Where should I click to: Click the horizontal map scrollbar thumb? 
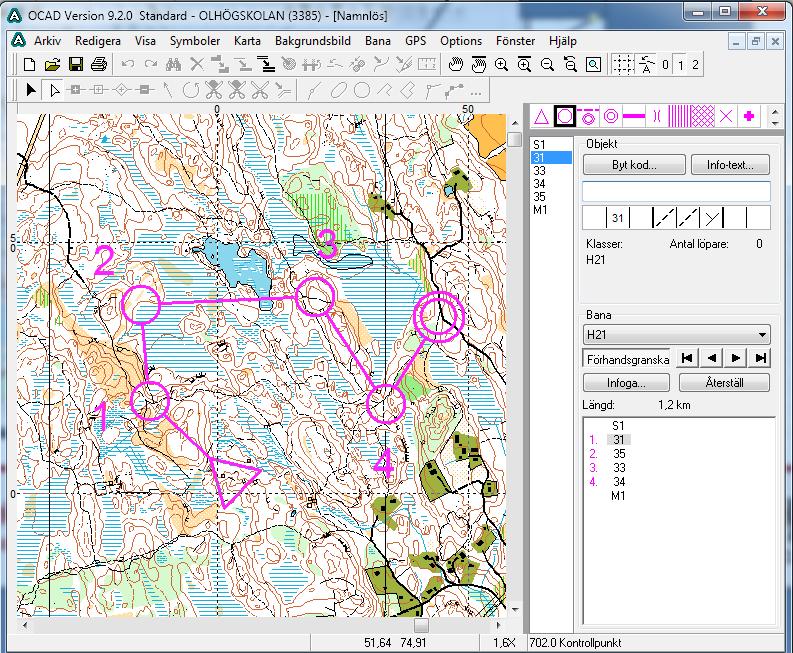(x=421, y=625)
